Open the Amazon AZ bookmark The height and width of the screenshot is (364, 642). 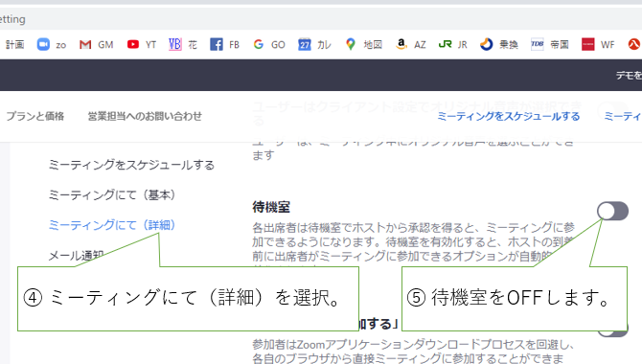(411, 44)
